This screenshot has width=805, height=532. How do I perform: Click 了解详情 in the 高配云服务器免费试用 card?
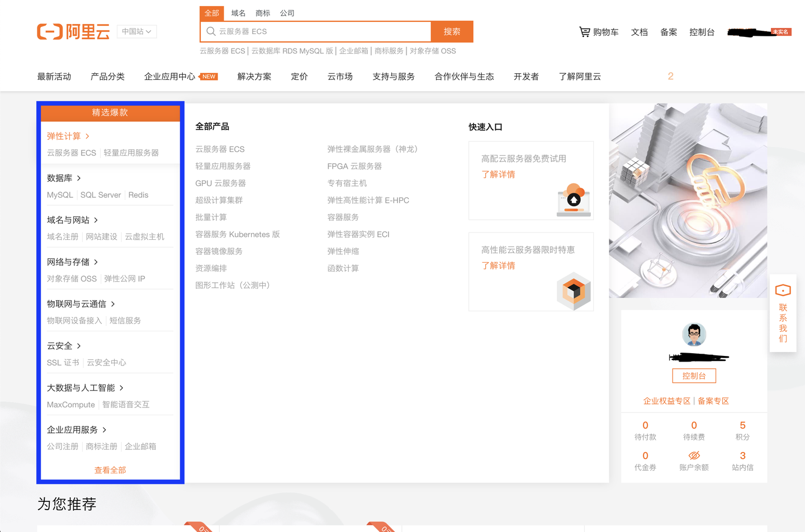point(498,174)
